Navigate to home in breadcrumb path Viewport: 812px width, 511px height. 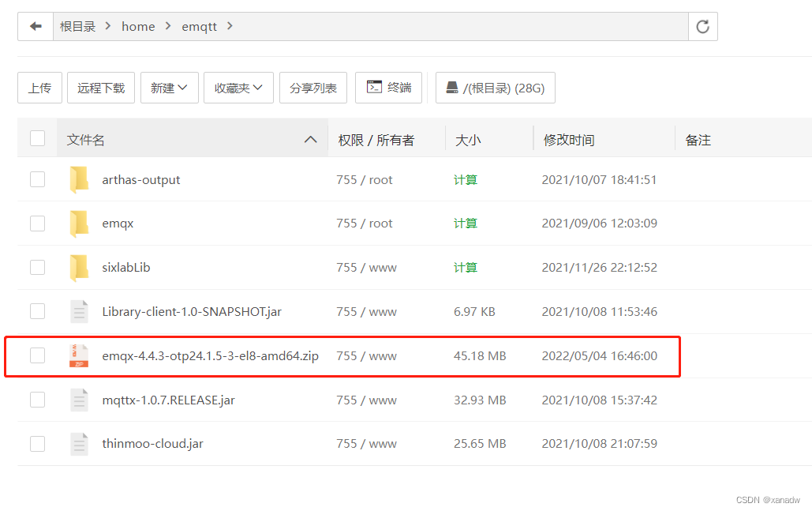138,27
